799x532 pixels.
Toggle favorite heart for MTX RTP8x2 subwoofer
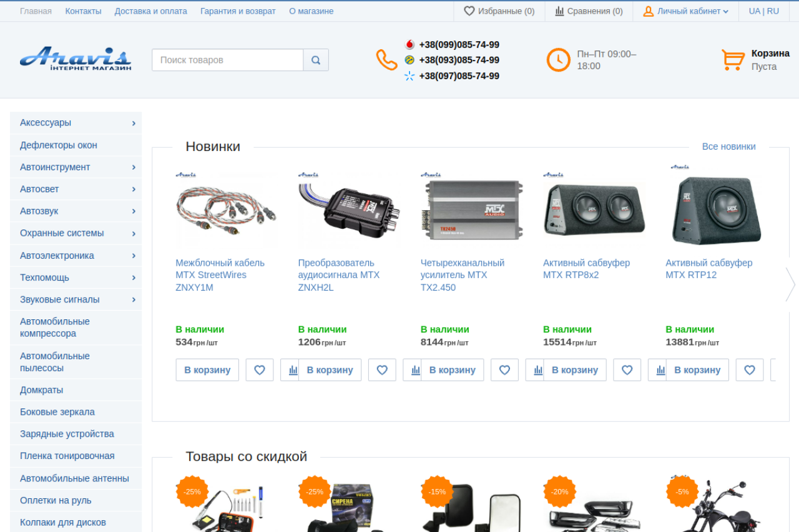click(627, 370)
